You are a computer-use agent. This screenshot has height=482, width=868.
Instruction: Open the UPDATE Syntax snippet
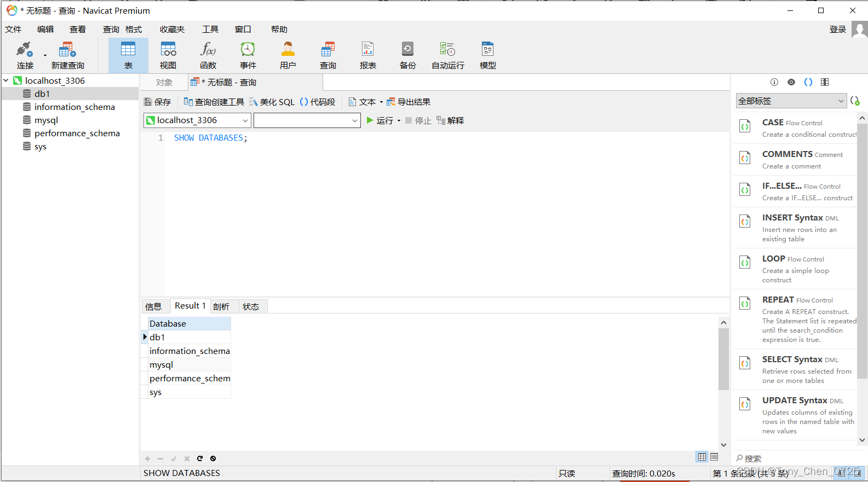point(795,415)
